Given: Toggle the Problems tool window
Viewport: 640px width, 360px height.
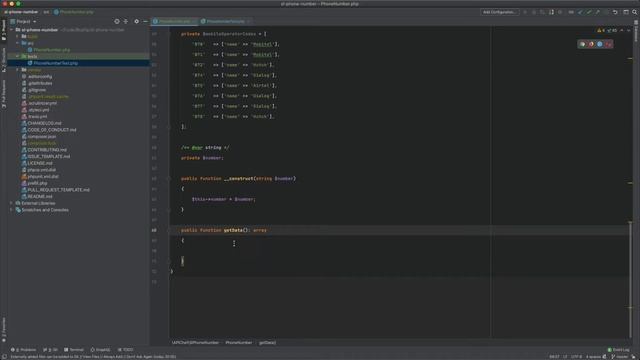Looking at the screenshot, I should click(24, 350).
